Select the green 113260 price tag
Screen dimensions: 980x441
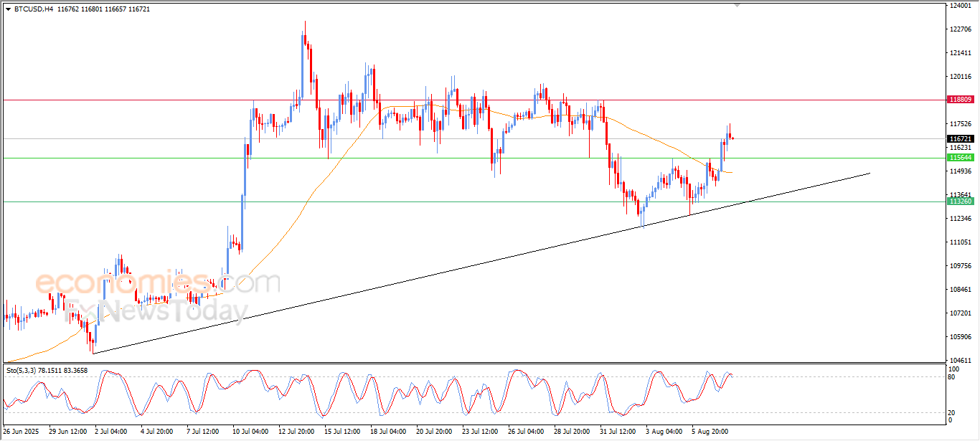click(x=961, y=201)
